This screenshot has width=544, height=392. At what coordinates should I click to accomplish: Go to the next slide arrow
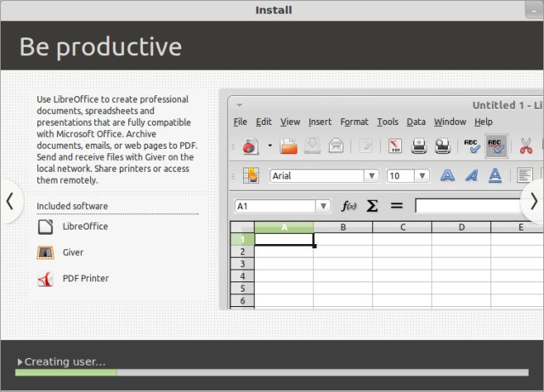click(x=533, y=202)
